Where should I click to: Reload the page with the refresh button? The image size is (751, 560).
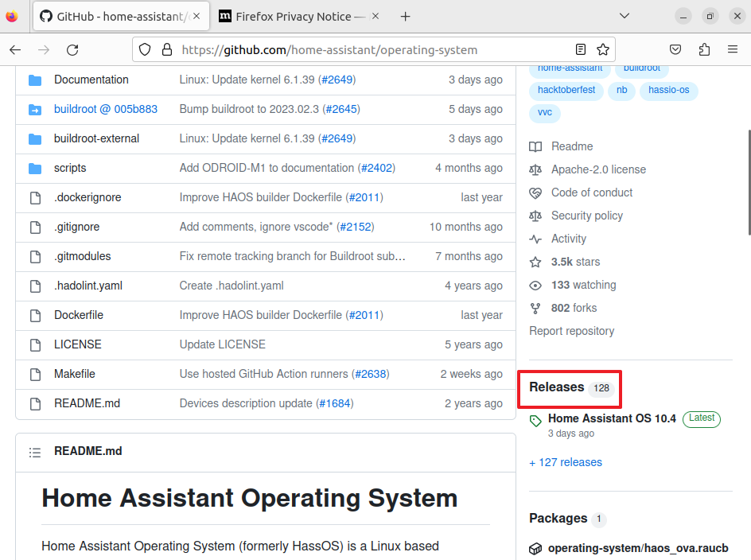pyautogui.click(x=72, y=50)
